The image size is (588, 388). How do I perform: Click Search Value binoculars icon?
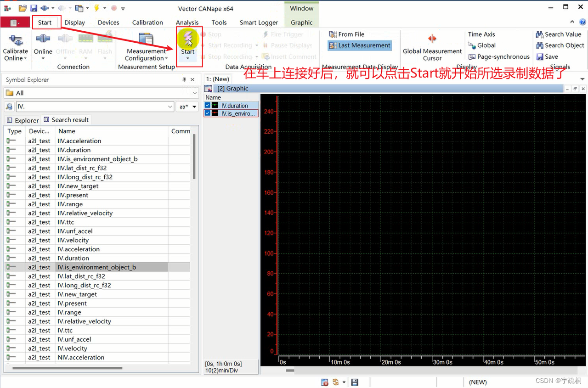(x=540, y=34)
